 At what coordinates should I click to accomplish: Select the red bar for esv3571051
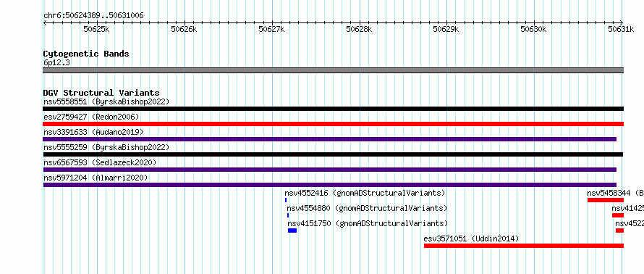coord(524,246)
